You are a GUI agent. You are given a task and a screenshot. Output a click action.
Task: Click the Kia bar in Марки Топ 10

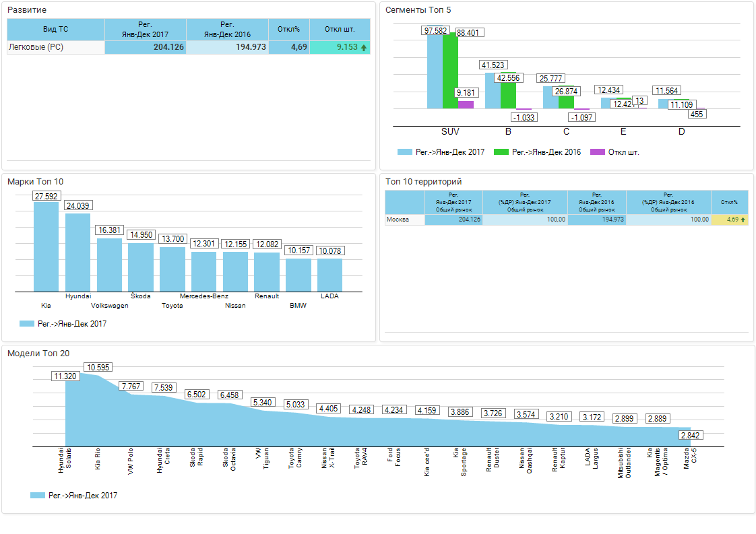[x=46, y=246]
